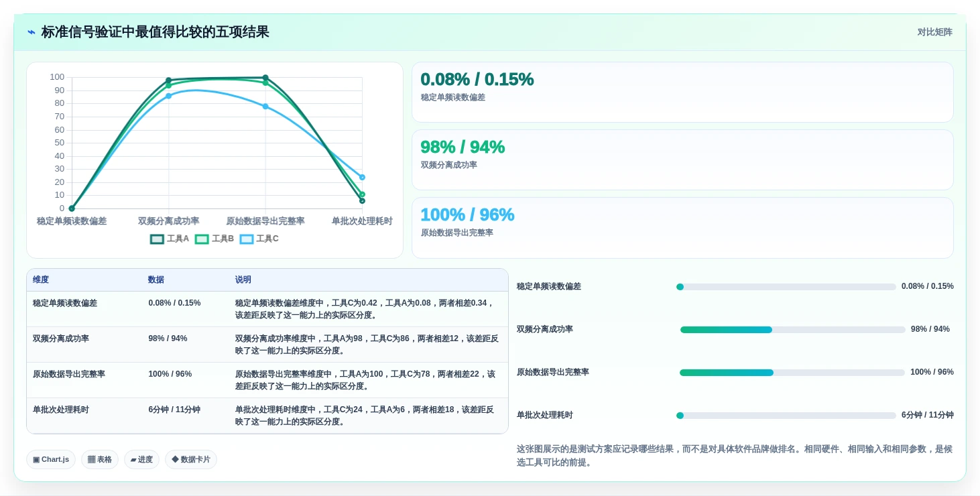This screenshot has height=496, width=980.
Task: Click the 表格 tag chip
Action: coord(100,459)
